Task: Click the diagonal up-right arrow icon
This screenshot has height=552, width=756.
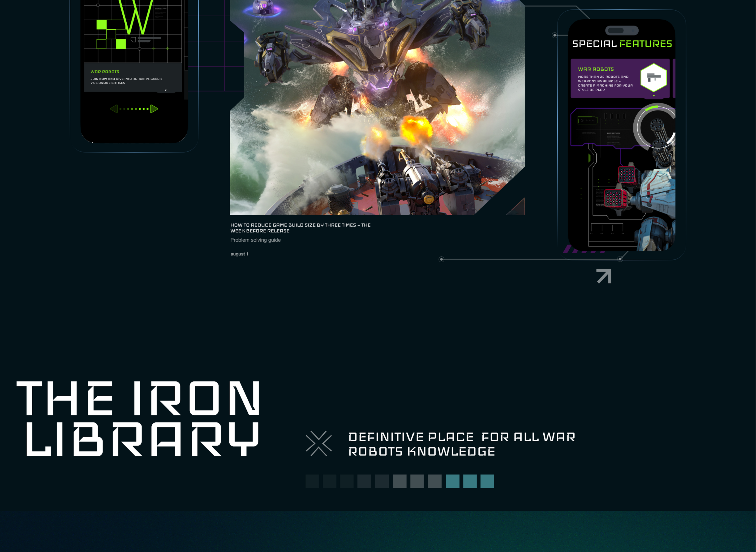Action: (x=604, y=276)
